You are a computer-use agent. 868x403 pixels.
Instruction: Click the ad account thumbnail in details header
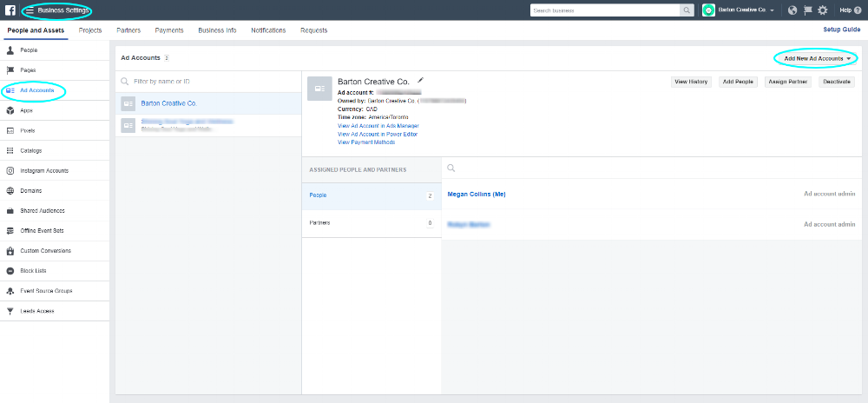click(319, 89)
